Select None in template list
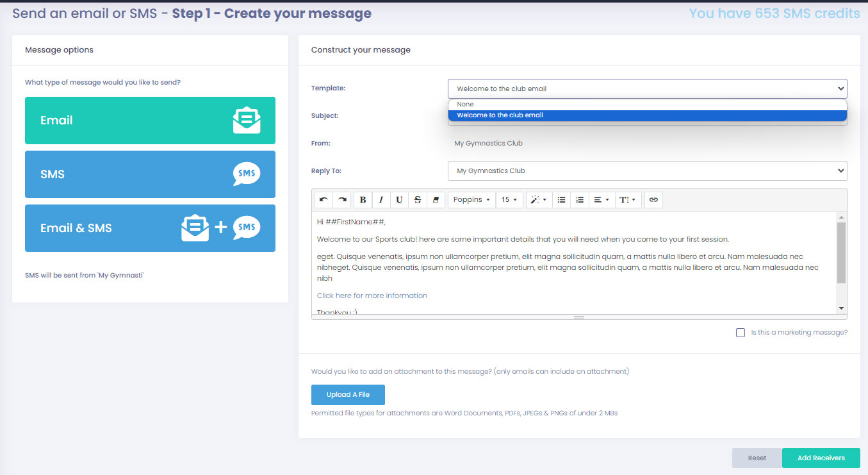This screenshot has width=868, height=475. coord(647,104)
